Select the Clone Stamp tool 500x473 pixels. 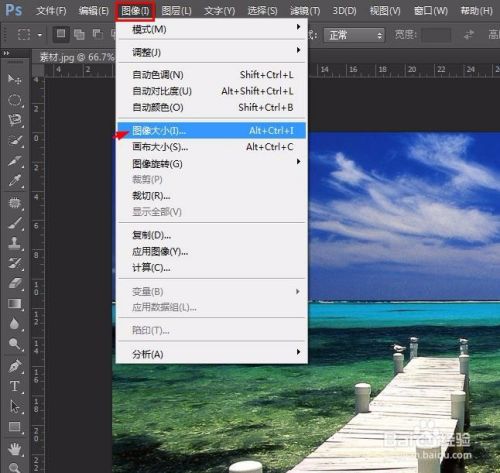point(14,243)
